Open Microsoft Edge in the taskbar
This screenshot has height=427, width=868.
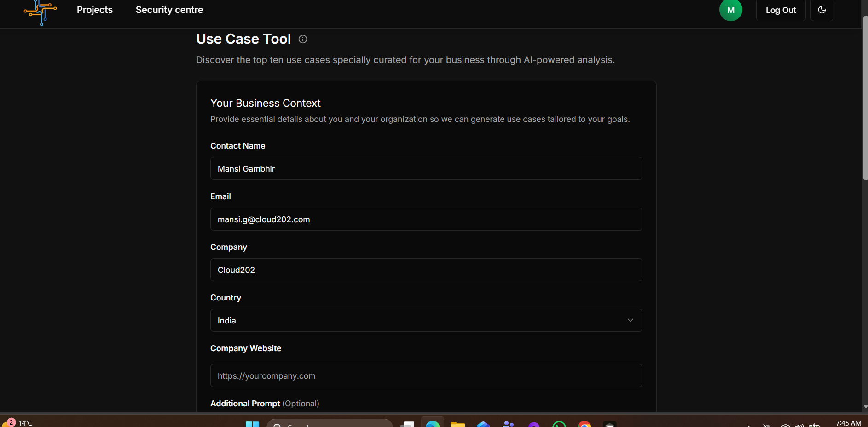click(433, 424)
